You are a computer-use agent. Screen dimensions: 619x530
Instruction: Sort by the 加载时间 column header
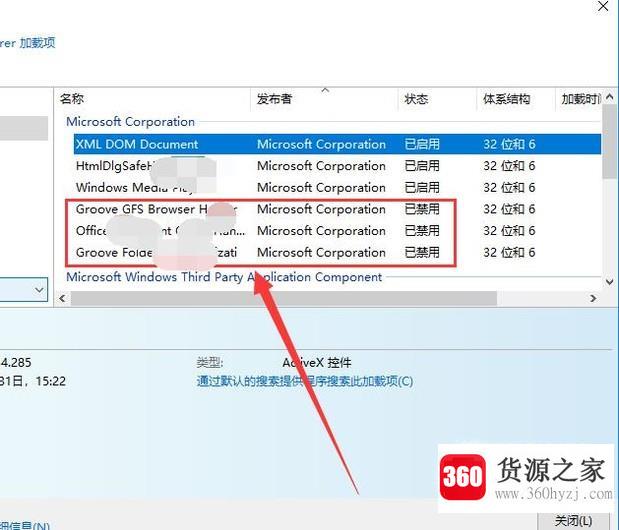(x=579, y=99)
